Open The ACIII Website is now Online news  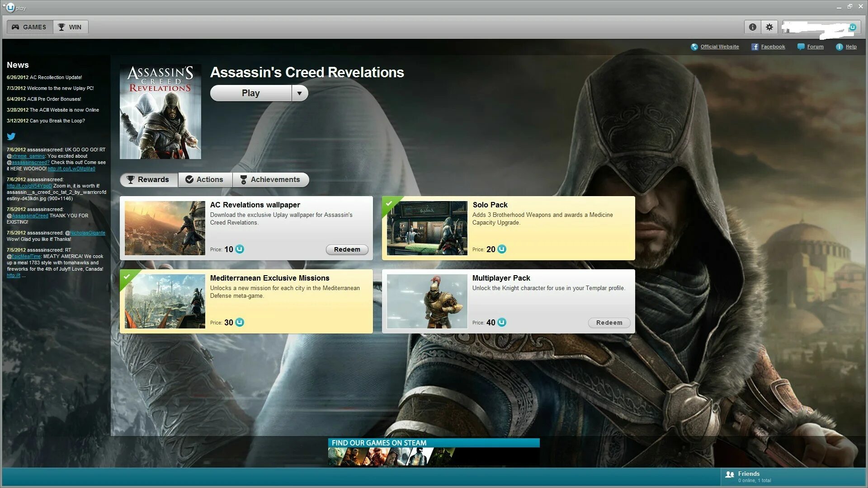click(x=53, y=110)
